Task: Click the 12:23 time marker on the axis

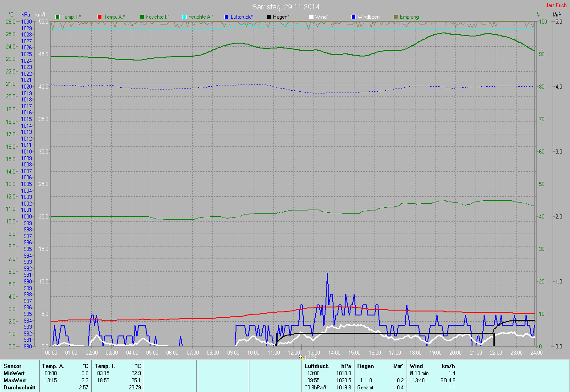Action: tap(308, 357)
